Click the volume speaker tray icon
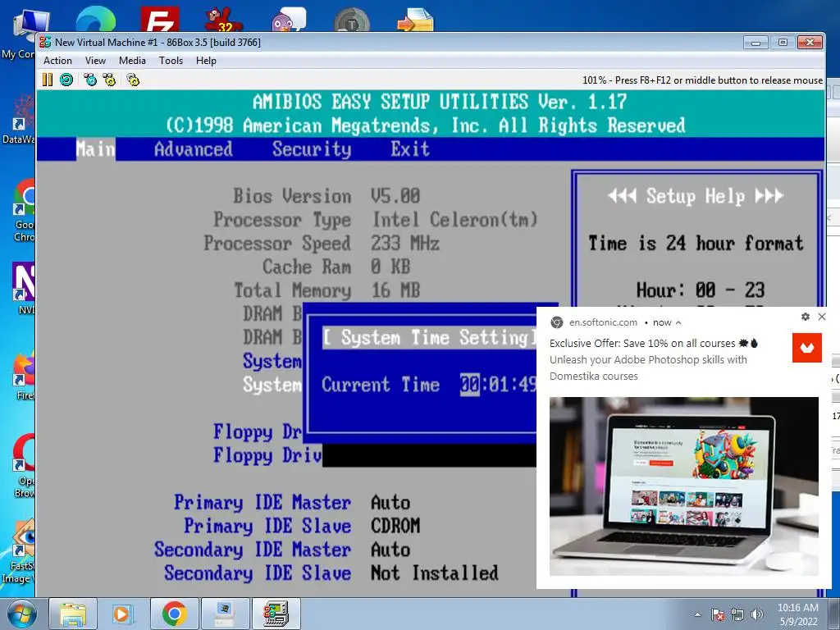Image resolution: width=840 pixels, height=630 pixels. (x=757, y=614)
